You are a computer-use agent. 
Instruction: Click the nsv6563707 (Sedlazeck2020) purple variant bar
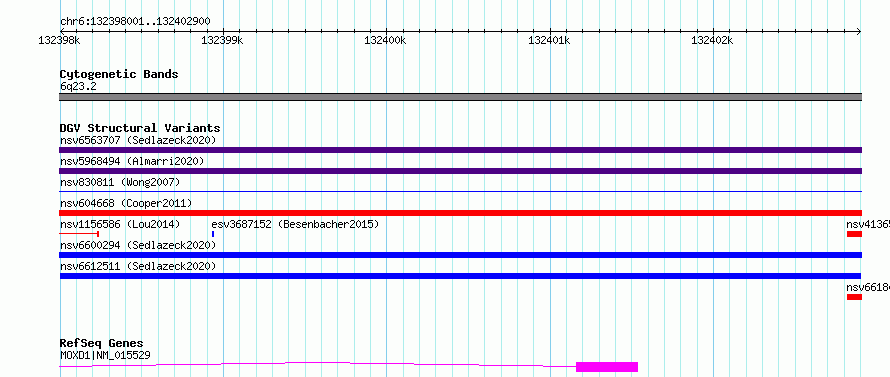click(460, 150)
